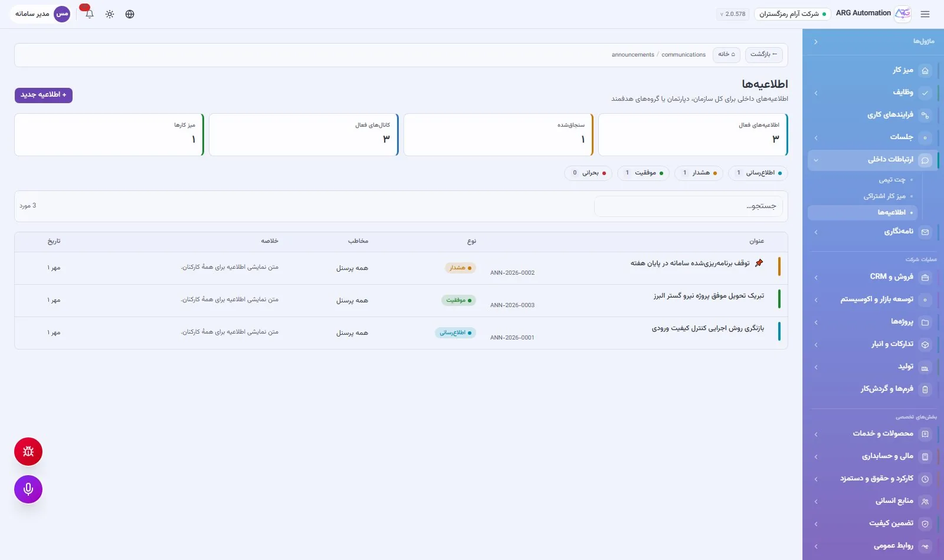Filter by هشدار type chip
This screenshot has width=944, height=560.
[699, 173]
